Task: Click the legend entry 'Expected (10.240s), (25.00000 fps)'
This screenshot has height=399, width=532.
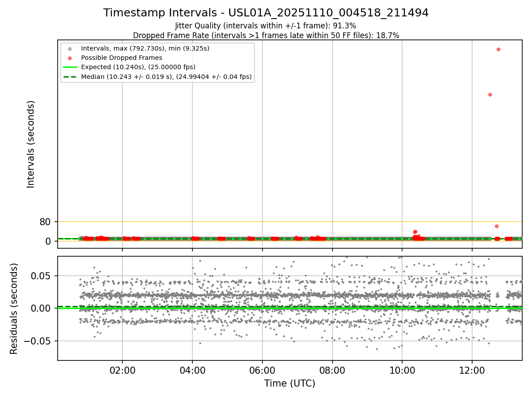Action: (x=138, y=67)
